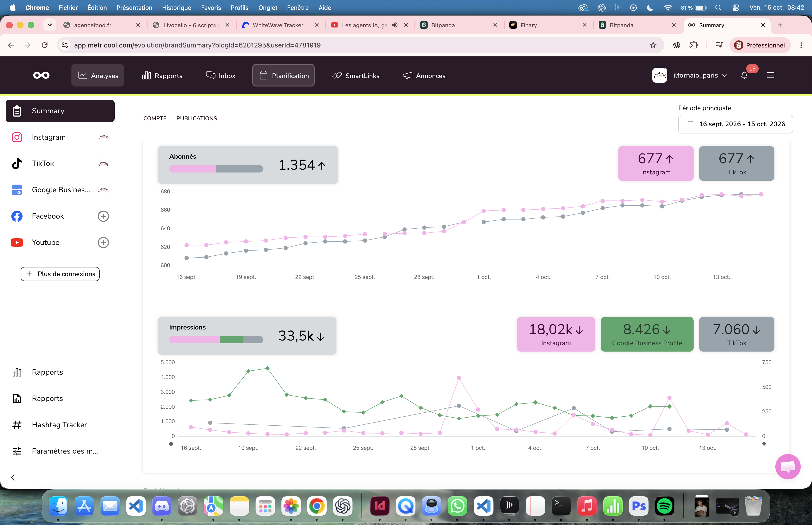Open Hashtag Tracker
Image resolution: width=812 pixels, height=525 pixels.
[60, 424]
